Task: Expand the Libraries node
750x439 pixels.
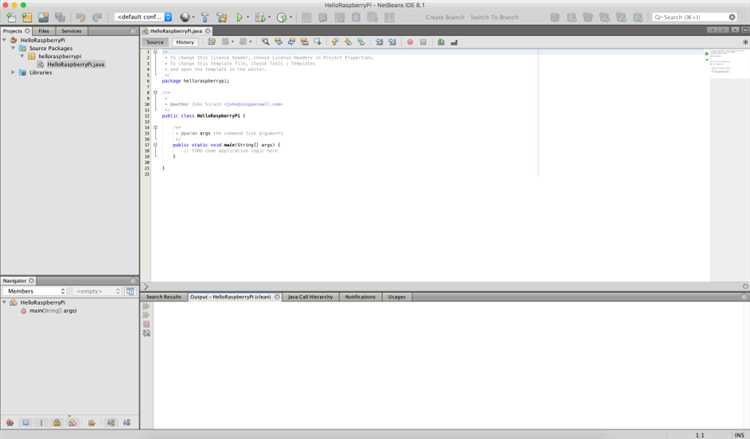Action: tap(13, 73)
